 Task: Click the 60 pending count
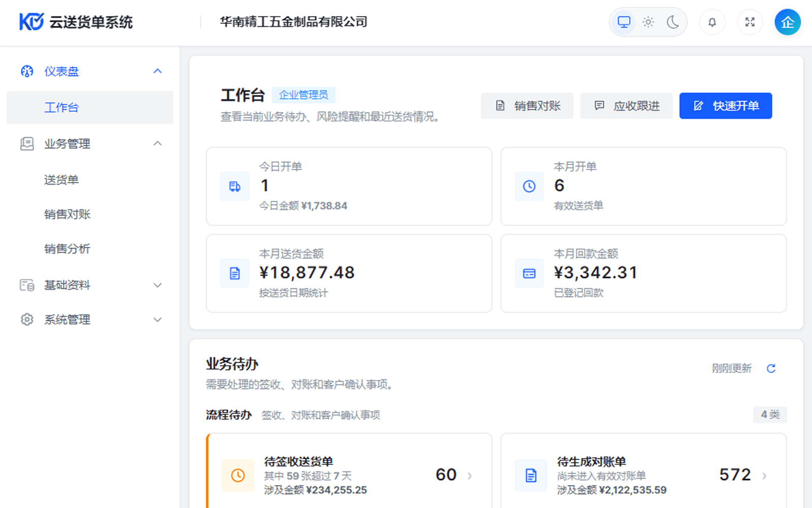pos(446,474)
